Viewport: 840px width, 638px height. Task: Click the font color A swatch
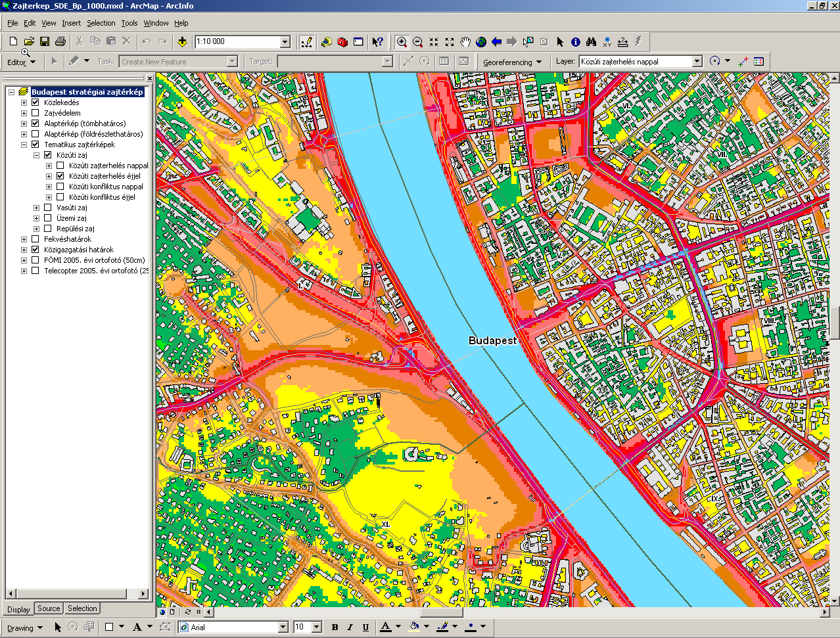(x=386, y=627)
